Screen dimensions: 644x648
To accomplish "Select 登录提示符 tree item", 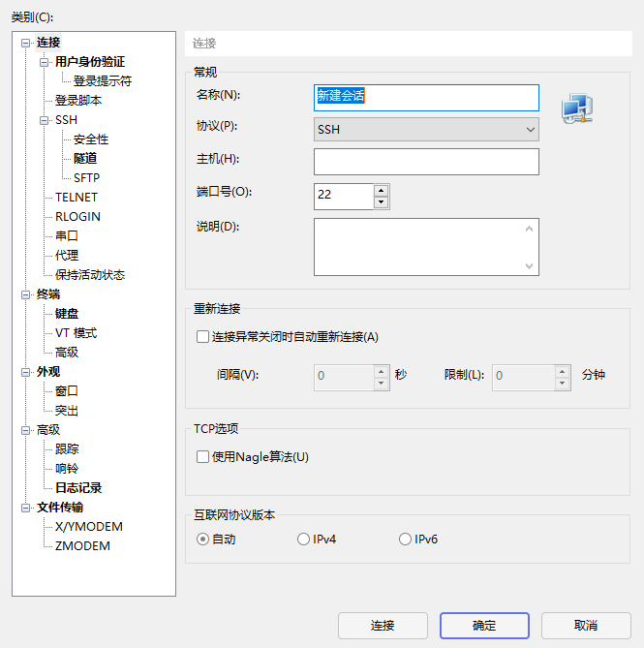I will 103,81.
